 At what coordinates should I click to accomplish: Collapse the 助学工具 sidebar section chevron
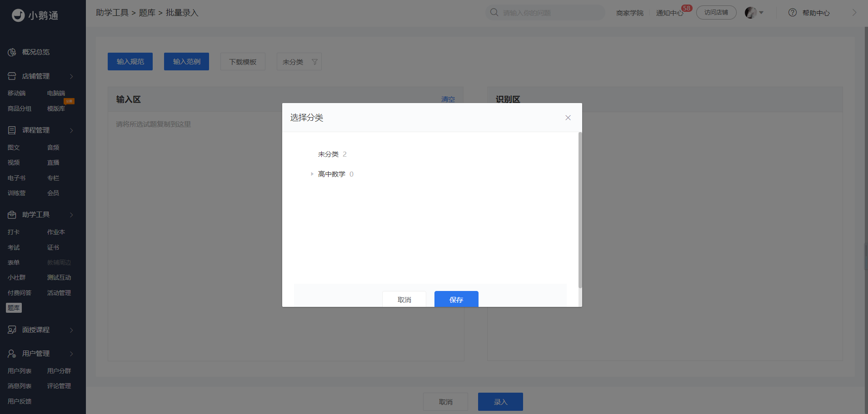tap(71, 215)
